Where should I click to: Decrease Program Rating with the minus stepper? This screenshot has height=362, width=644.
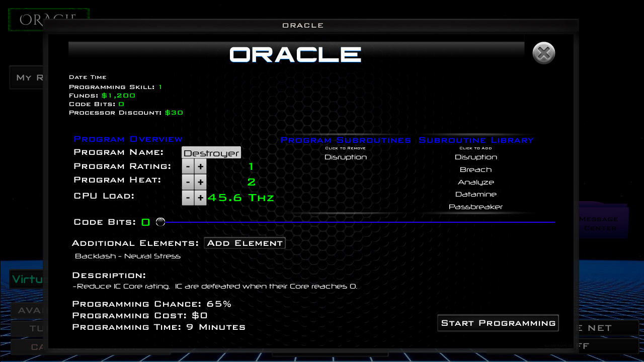coord(187,166)
